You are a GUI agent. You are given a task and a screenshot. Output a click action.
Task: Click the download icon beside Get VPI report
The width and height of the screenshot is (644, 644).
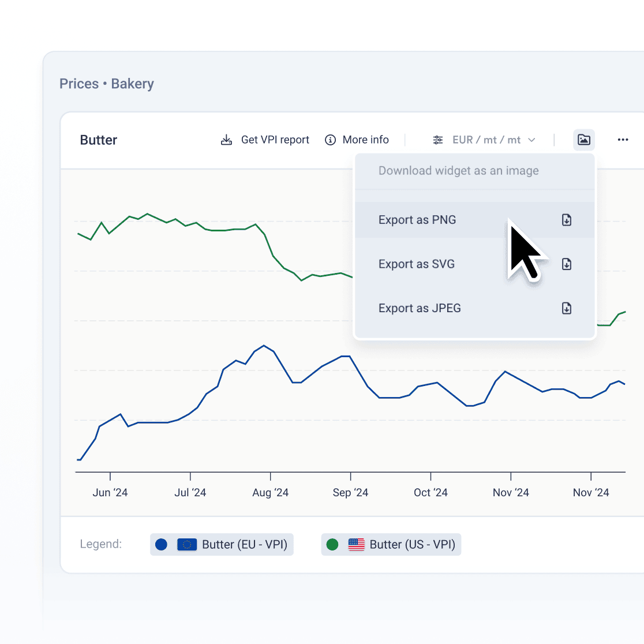point(227,140)
